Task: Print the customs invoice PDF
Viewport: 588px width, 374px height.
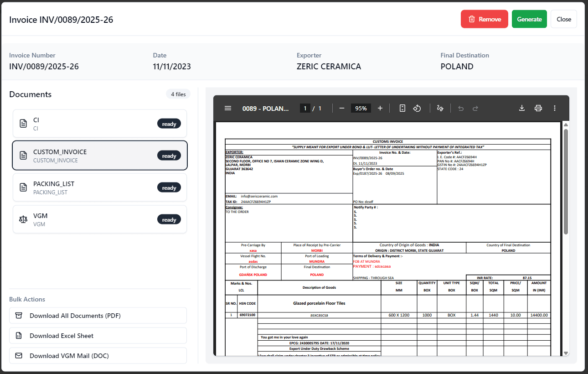Action: point(538,108)
